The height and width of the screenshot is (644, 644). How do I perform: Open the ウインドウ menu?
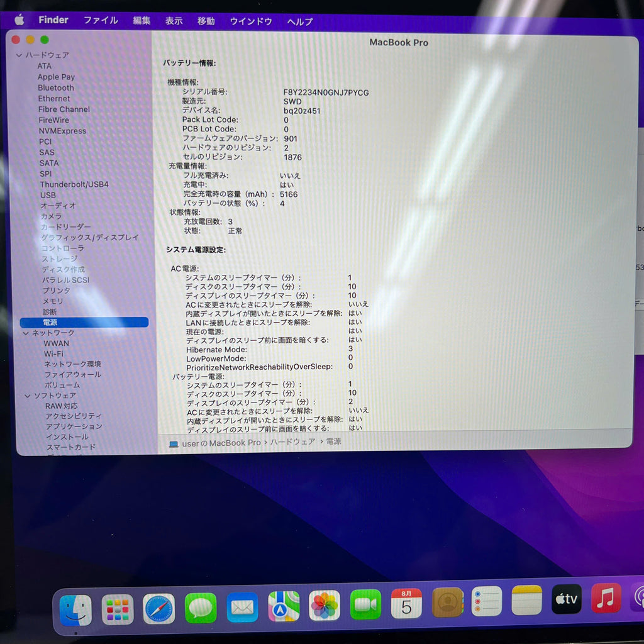click(x=251, y=21)
